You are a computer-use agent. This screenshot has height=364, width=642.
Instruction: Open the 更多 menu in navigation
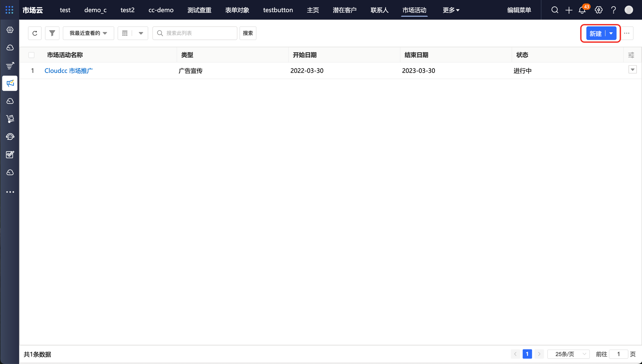451,10
